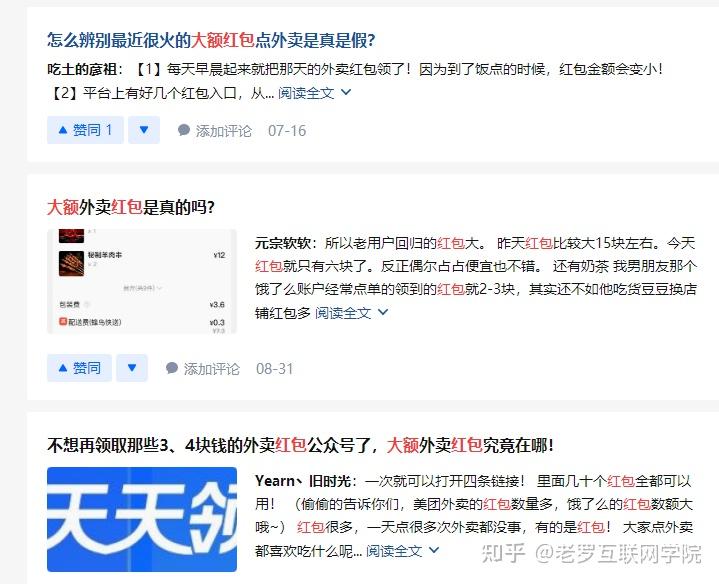The image size is (719, 584).
Task: Click the 阅读全文 chevron in the 元宗软软 answer
Action: (x=383, y=313)
